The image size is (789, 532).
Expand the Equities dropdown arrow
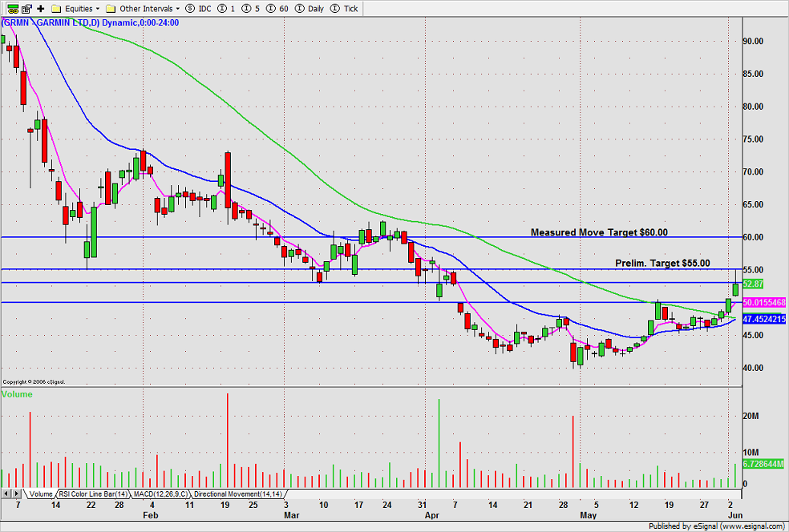tap(98, 9)
